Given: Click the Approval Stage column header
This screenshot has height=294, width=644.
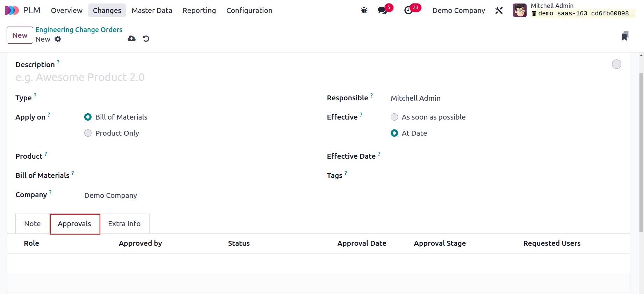Looking at the screenshot, I should coord(440,243).
